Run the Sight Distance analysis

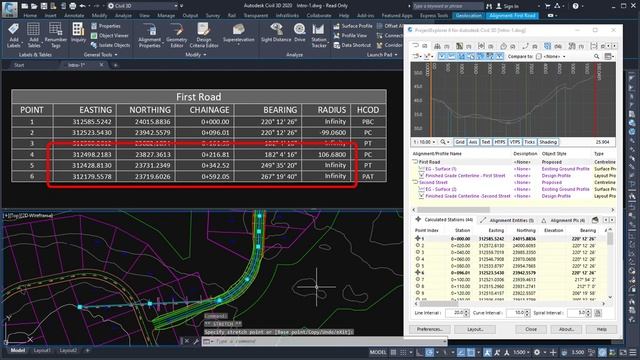(x=276, y=33)
